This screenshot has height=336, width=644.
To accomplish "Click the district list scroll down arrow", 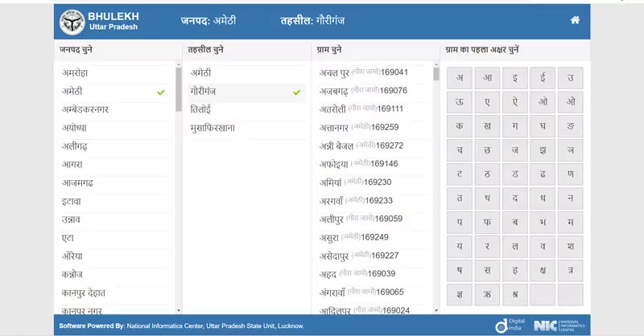I will (178, 310).
